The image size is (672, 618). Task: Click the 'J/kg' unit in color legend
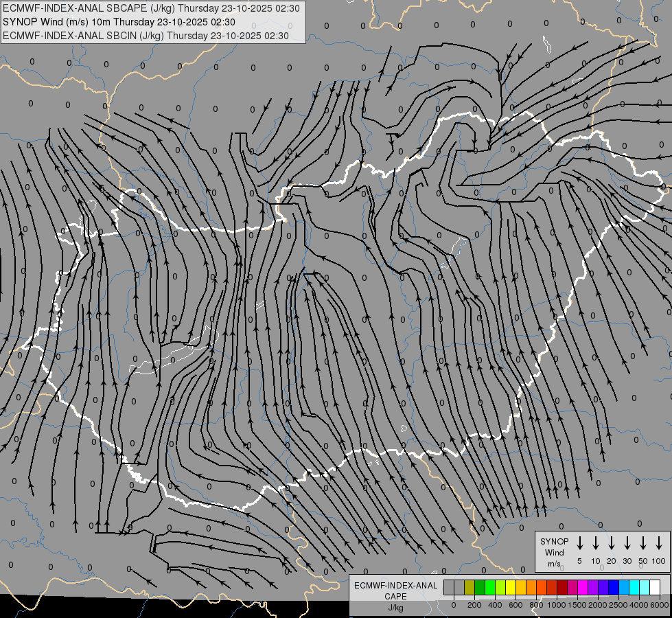point(395,608)
